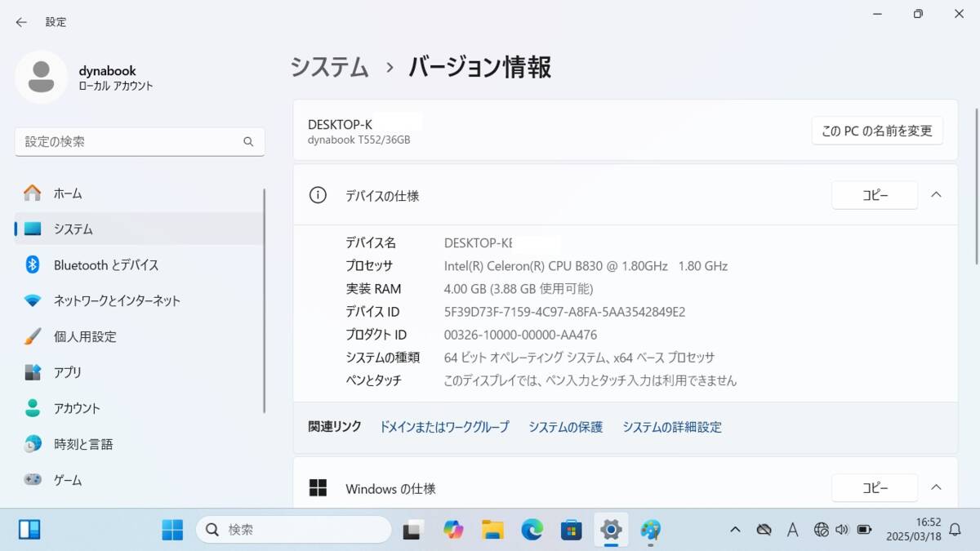Viewport: 980px width, 551px height.
Task: Click the 設定の検索 search field
Action: (131, 141)
